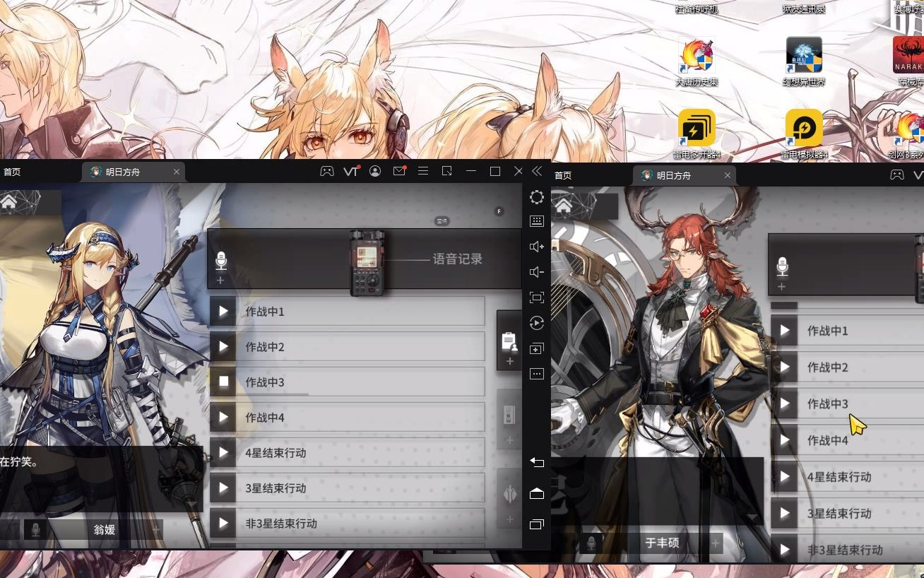Open settings gear in left emulator sidebar

(537, 197)
